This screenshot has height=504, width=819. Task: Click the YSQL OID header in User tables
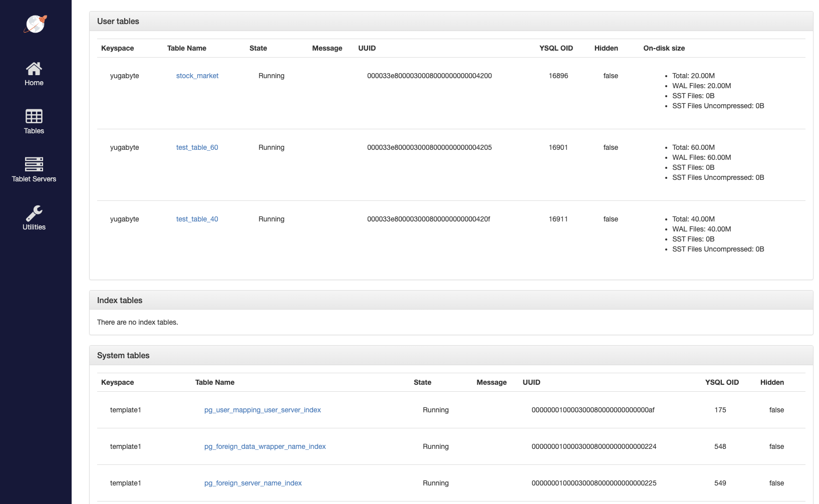tap(556, 49)
